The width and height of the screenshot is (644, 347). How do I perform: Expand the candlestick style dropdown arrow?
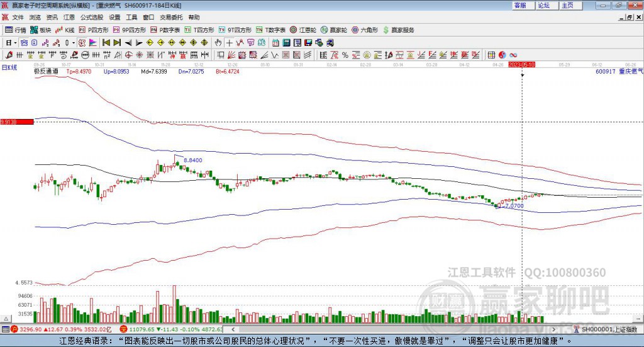point(74,43)
